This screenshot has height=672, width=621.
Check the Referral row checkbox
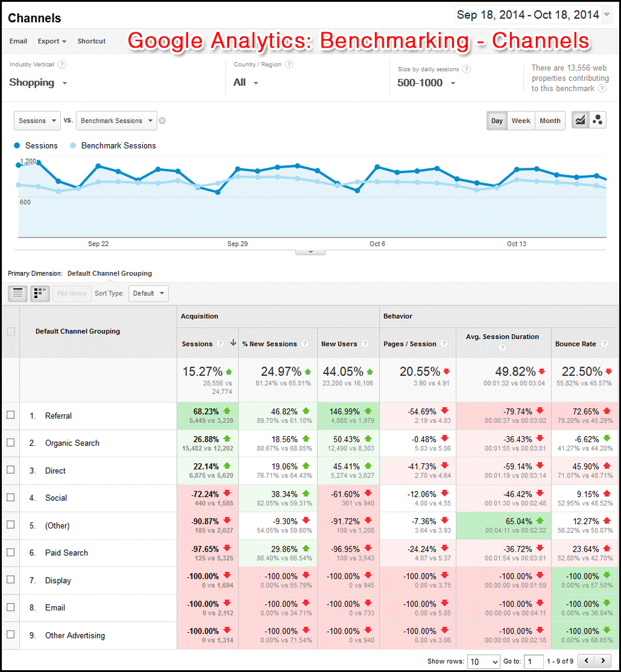11,415
